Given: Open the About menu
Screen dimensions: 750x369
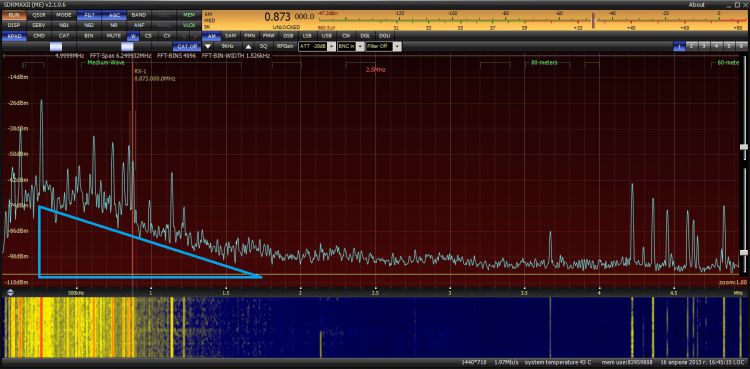Looking at the screenshot, I should [x=696, y=5].
